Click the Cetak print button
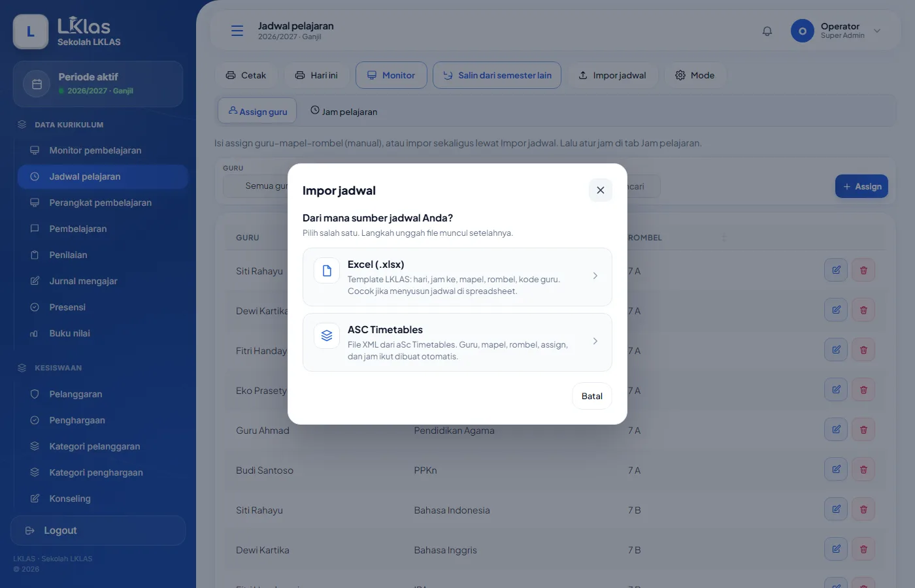 point(246,75)
